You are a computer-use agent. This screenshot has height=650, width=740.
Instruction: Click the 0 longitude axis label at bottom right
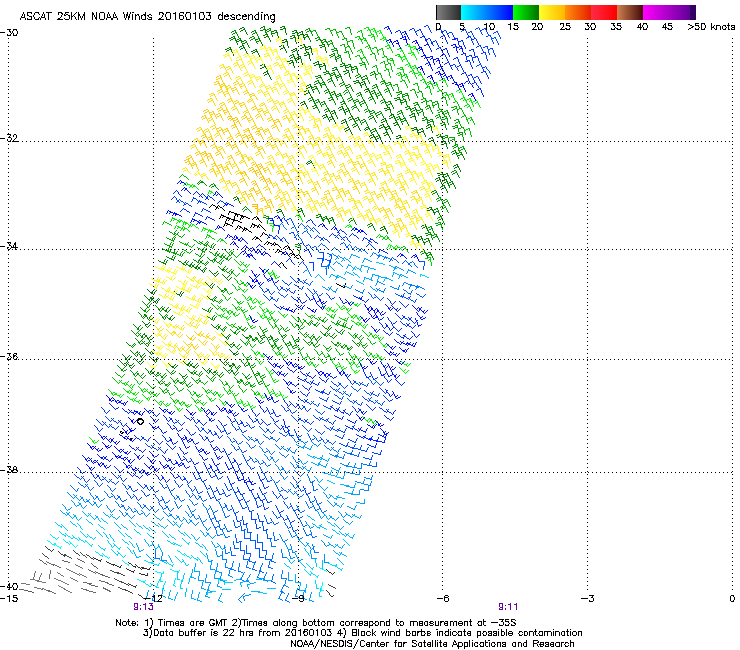[732, 599]
